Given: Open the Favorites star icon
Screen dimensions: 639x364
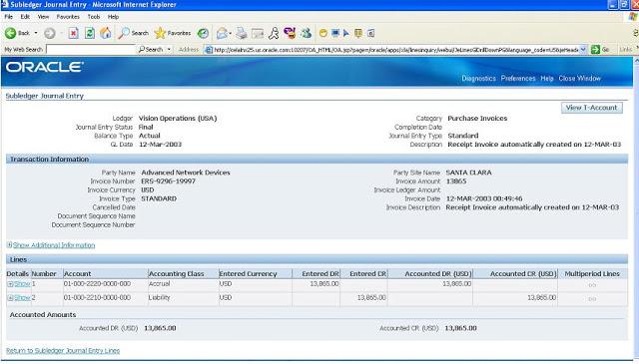Looking at the screenshot, I should click(160, 33).
